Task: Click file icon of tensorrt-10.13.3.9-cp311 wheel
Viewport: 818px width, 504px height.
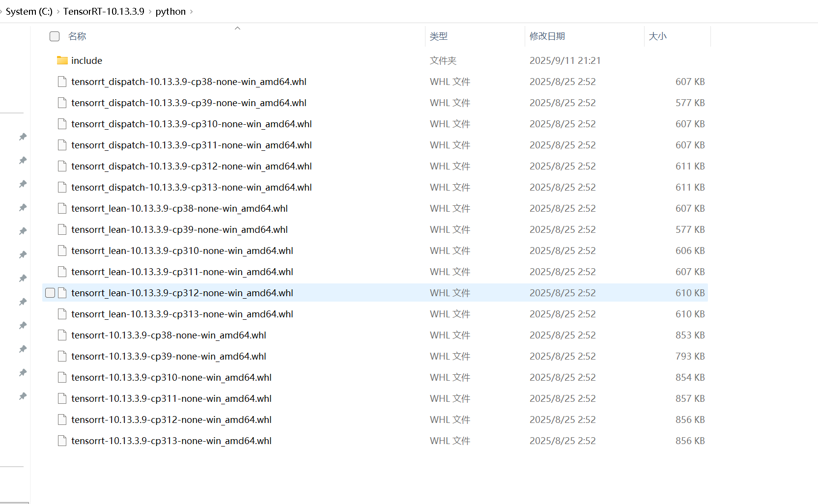Action: pyautogui.click(x=62, y=398)
